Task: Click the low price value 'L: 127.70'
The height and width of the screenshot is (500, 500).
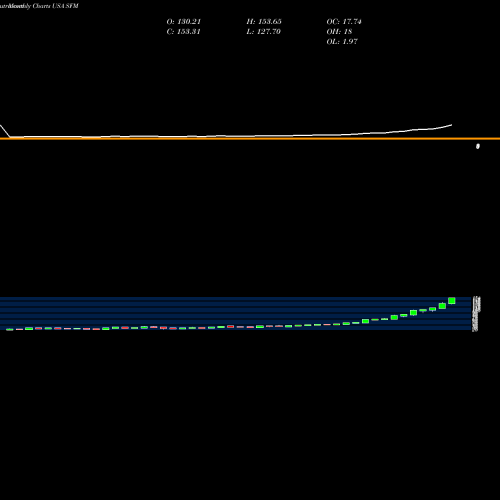Action: coord(263,32)
